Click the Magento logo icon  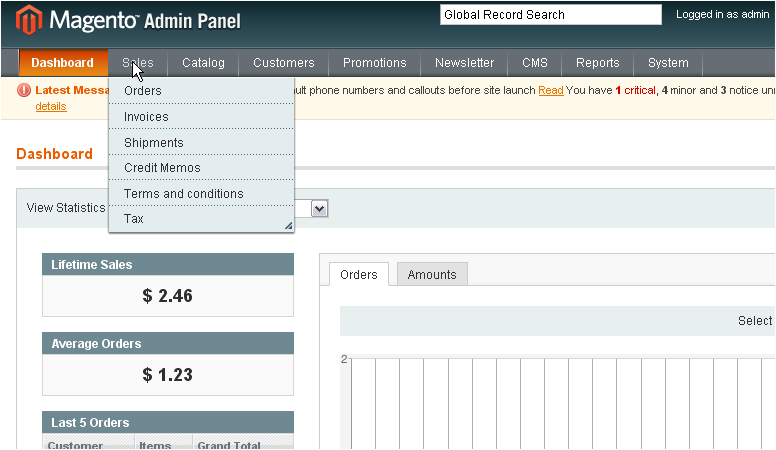pos(29,20)
